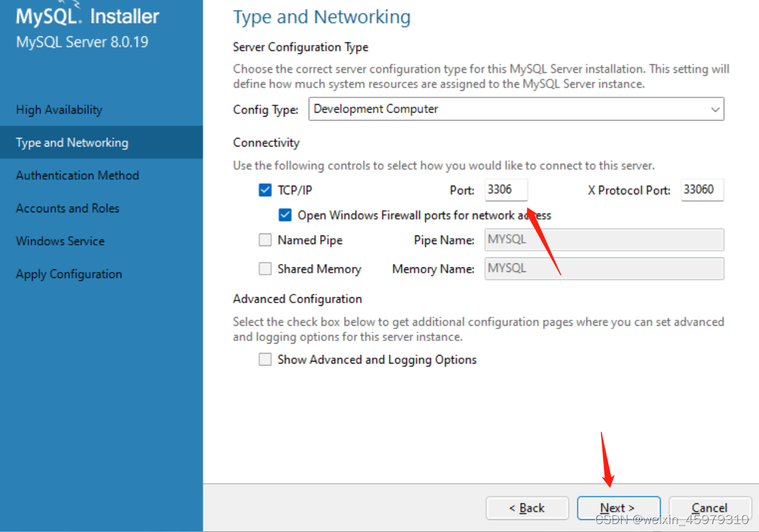
Task: Click the Cancel button
Action: [x=710, y=508]
